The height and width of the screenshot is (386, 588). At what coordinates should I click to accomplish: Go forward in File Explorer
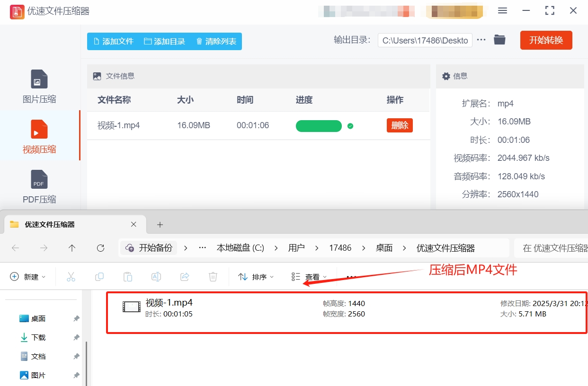click(44, 248)
